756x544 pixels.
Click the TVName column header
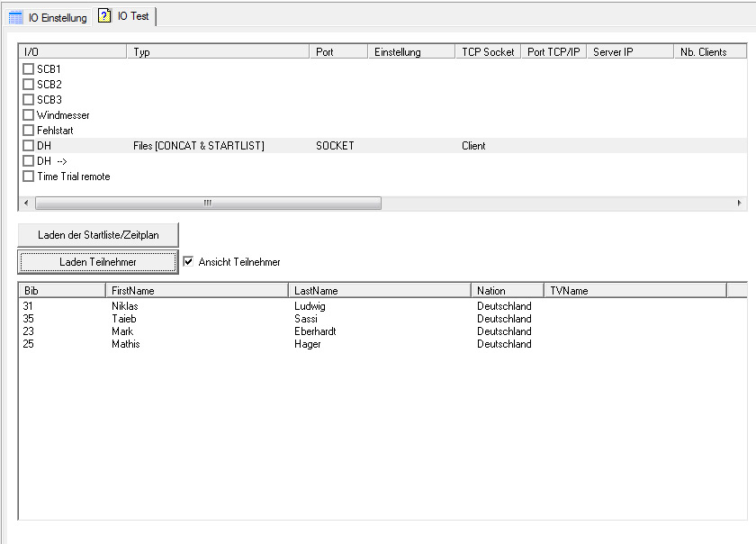point(635,291)
